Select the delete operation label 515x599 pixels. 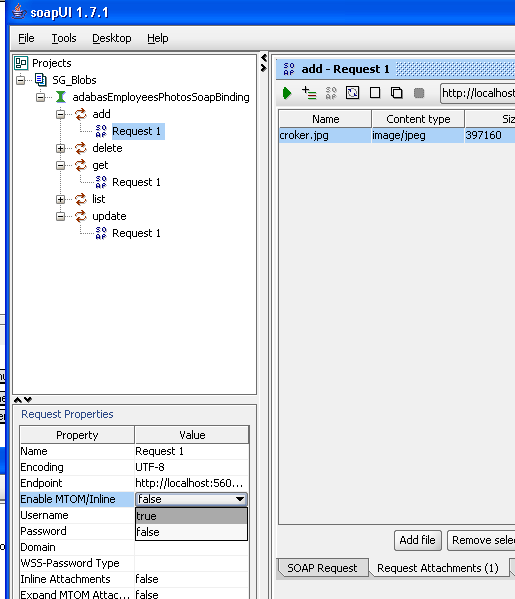pyautogui.click(x=107, y=148)
